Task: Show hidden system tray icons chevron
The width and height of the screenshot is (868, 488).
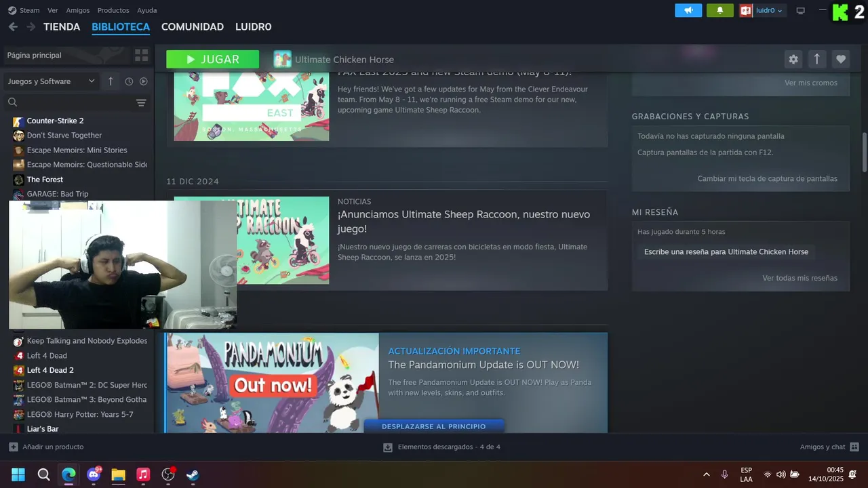Action: (707, 474)
